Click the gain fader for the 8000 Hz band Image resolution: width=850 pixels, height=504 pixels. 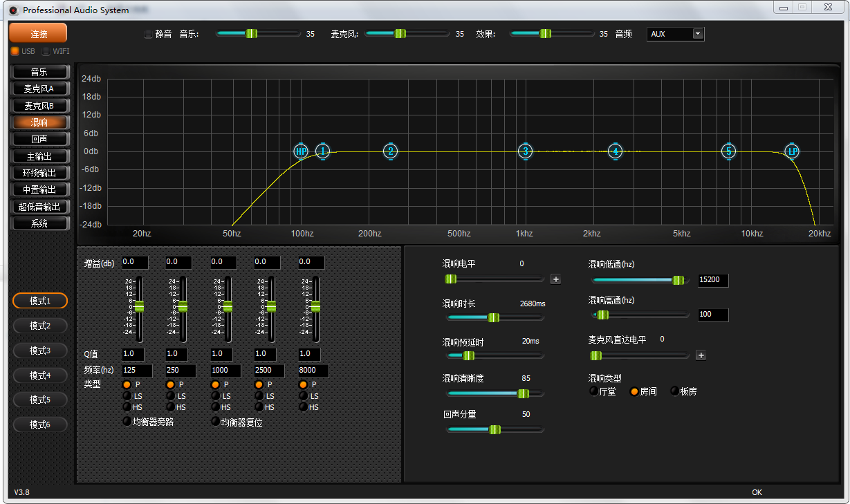pyautogui.click(x=316, y=308)
